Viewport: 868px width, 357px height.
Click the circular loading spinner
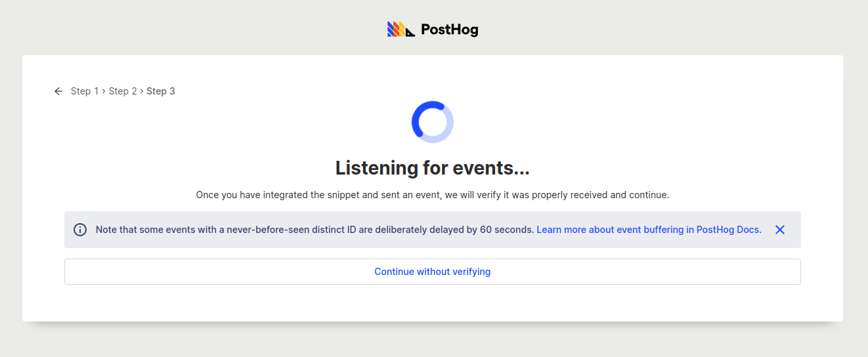click(433, 122)
